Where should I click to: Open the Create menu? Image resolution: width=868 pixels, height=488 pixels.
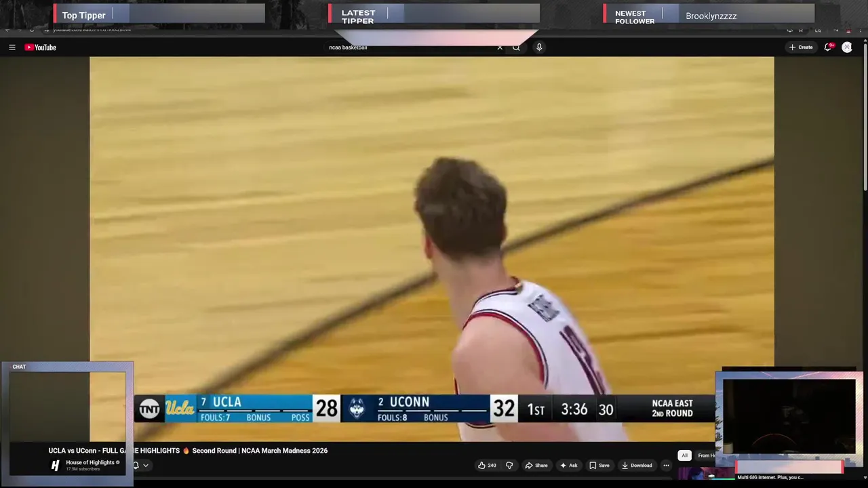[x=801, y=47]
